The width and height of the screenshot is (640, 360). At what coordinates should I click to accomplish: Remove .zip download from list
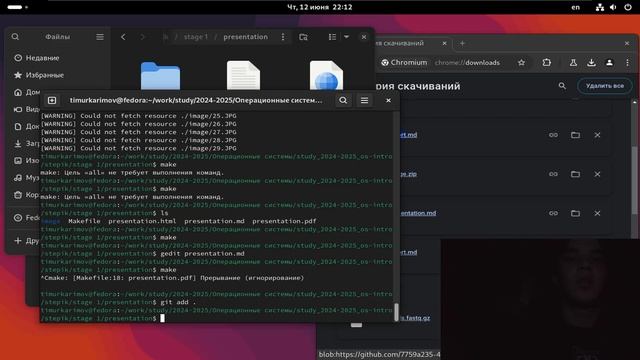point(597,174)
